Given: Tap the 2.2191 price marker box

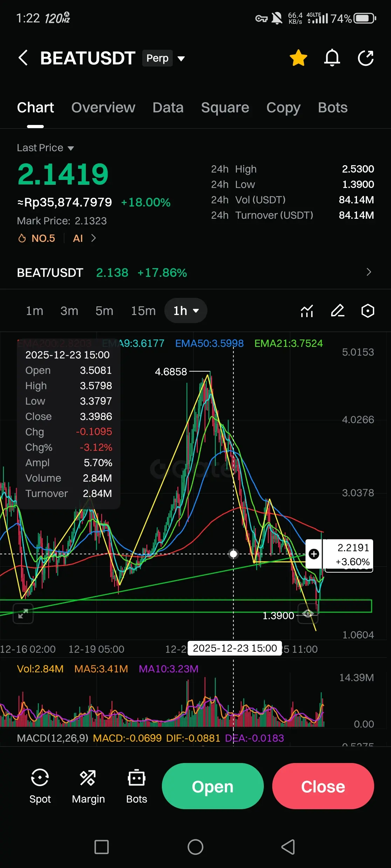Looking at the screenshot, I should point(348,554).
